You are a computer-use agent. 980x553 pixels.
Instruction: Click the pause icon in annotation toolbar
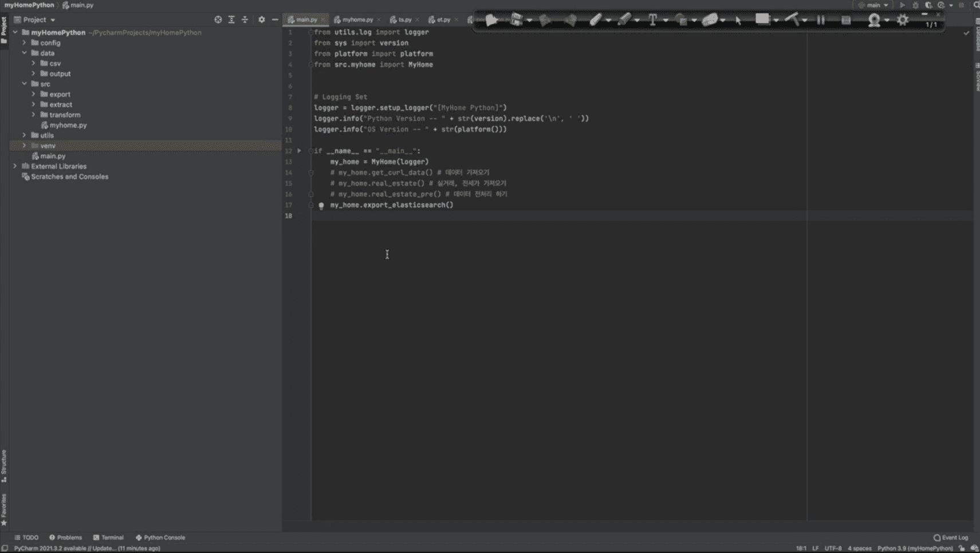(x=821, y=20)
